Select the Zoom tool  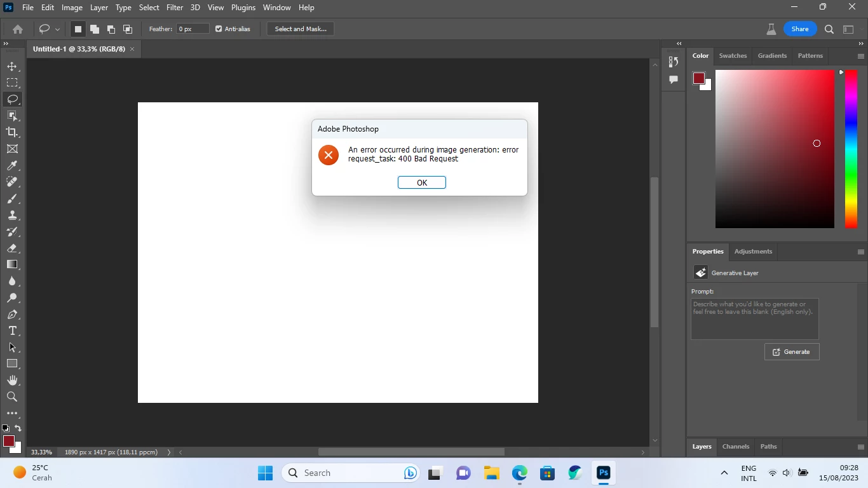12,396
